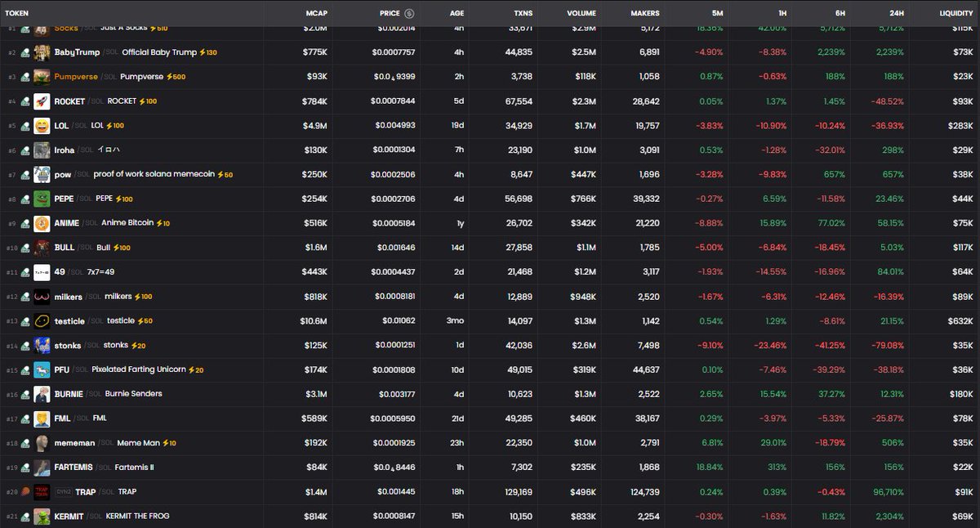Click the 124,739 makers value
980x528 pixels.
click(644, 492)
